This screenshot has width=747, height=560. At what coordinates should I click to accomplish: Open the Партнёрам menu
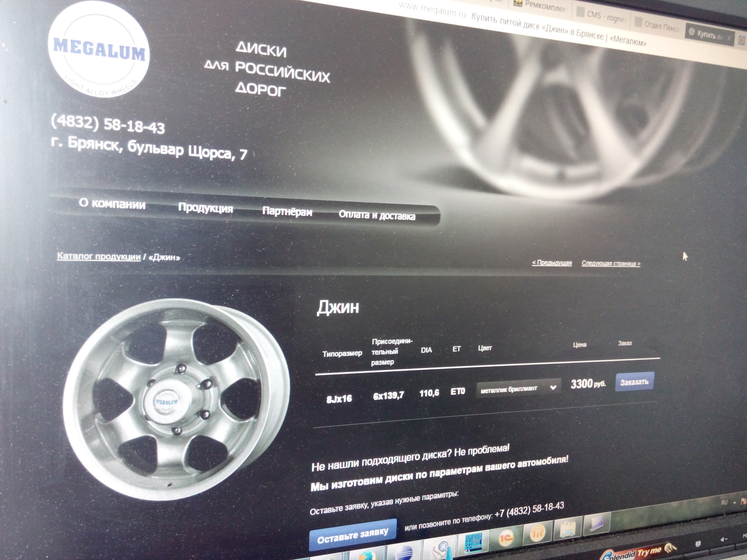tap(287, 212)
